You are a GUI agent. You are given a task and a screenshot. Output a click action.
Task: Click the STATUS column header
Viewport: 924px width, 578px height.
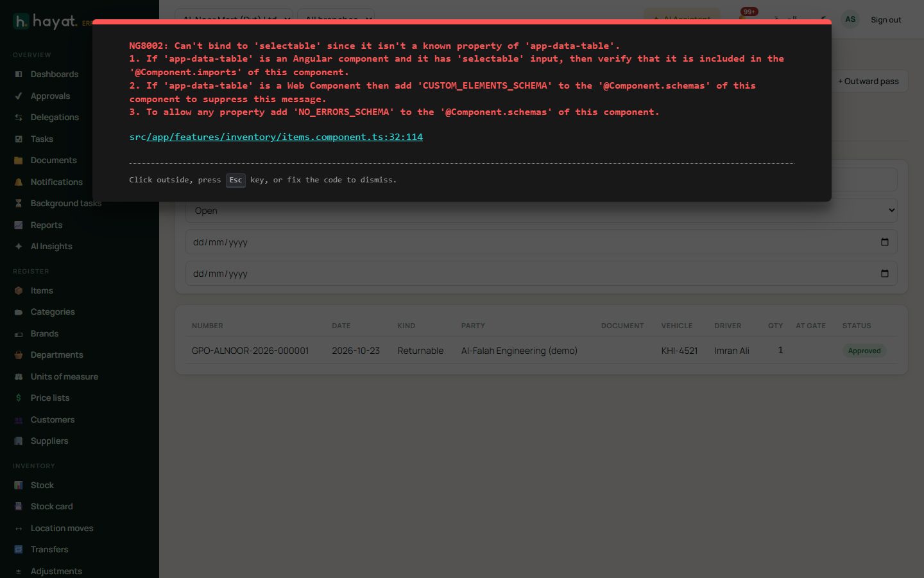click(857, 326)
